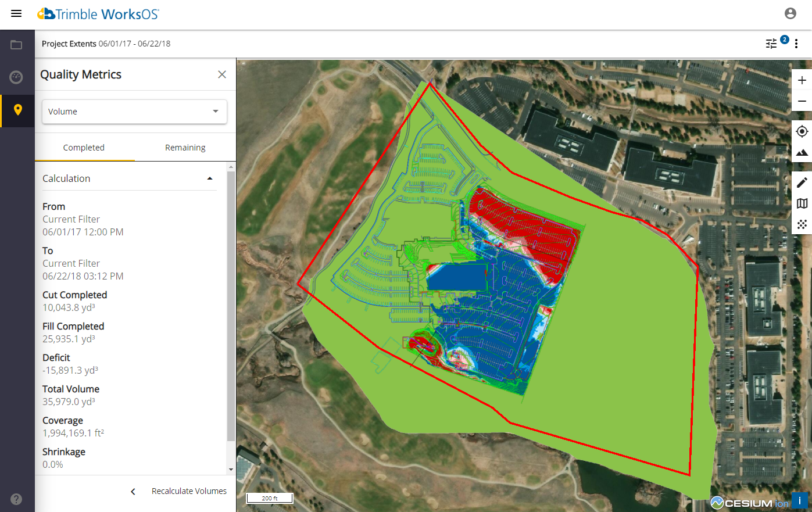This screenshot has height=512, width=812.
Task: Click the Quality Metrics panel title
Action: tap(81, 74)
